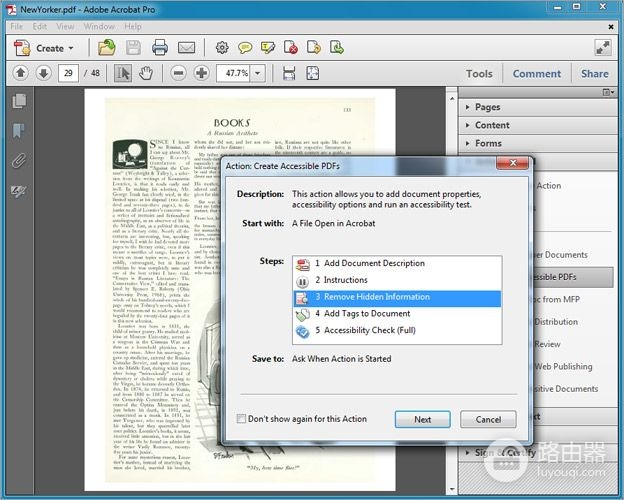Screen dimensions: 624x500
Task: Click the Next button in dialog
Action: [422, 419]
